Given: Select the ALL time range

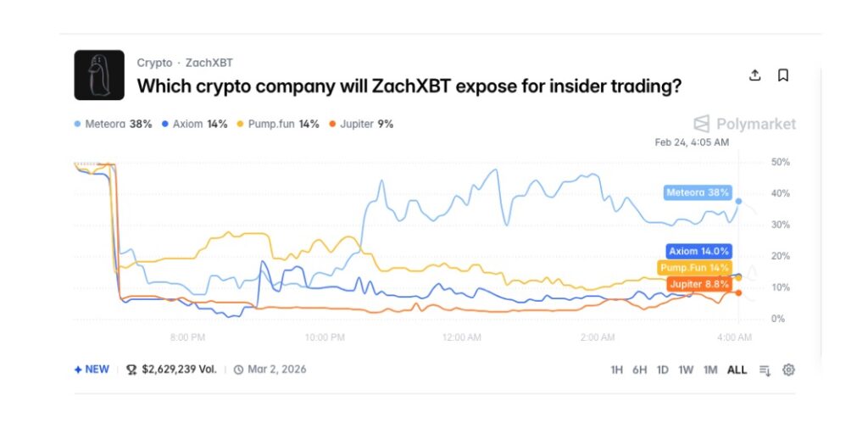Looking at the screenshot, I should tap(737, 370).
